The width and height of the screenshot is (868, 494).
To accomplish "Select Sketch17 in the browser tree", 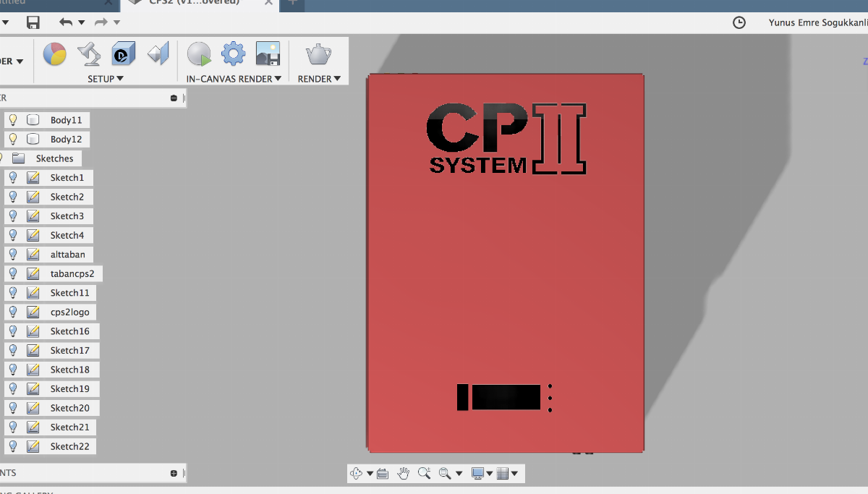I will point(70,350).
